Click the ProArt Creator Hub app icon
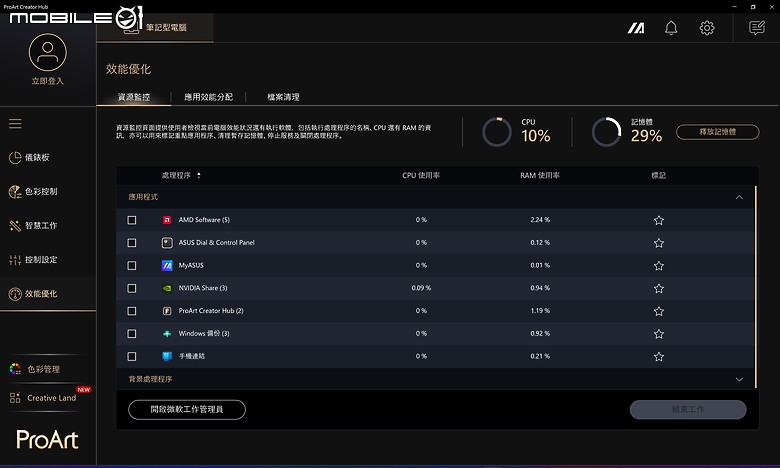This screenshot has height=468, width=780. tap(167, 311)
